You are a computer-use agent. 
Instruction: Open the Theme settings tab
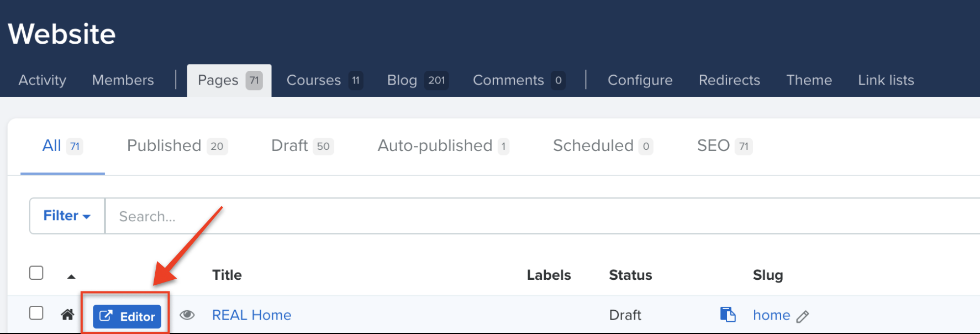(x=809, y=80)
